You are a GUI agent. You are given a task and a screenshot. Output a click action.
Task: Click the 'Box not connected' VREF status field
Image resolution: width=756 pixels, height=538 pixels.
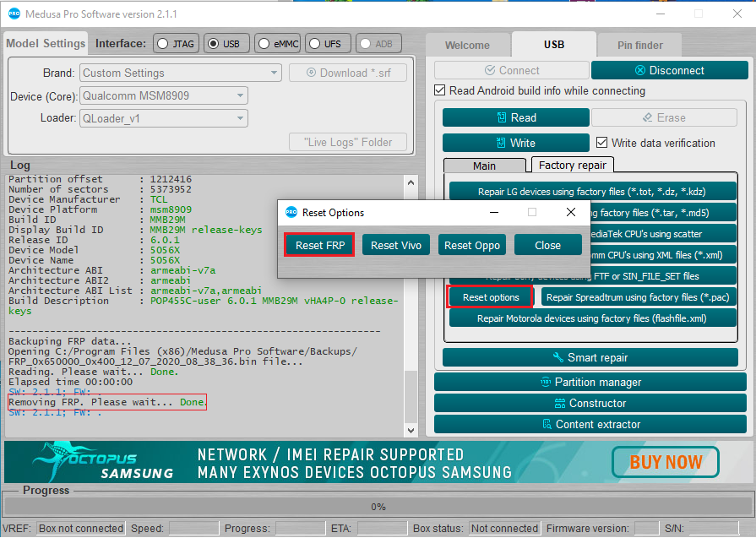(x=80, y=529)
